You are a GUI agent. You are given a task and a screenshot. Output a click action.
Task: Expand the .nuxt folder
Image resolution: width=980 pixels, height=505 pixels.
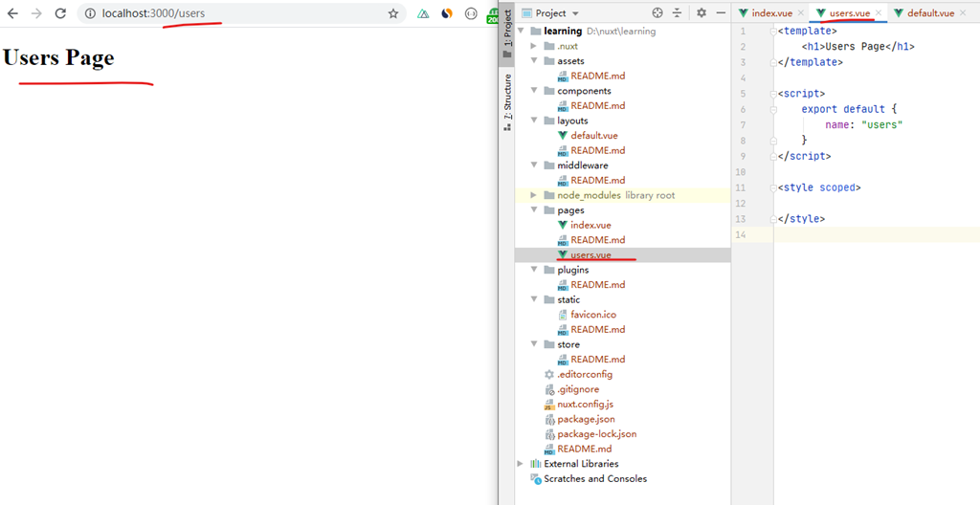(533, 46)
